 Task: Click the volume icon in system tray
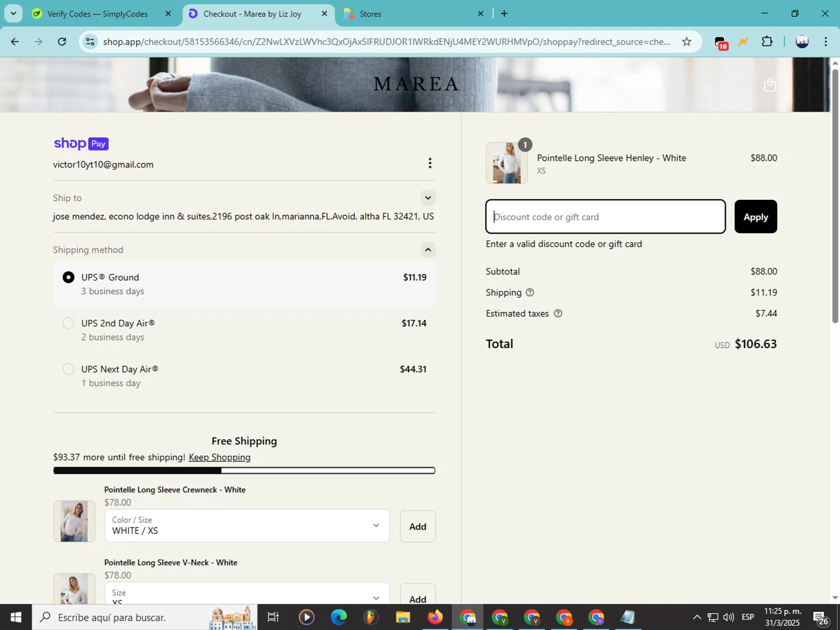click(729, 617)
